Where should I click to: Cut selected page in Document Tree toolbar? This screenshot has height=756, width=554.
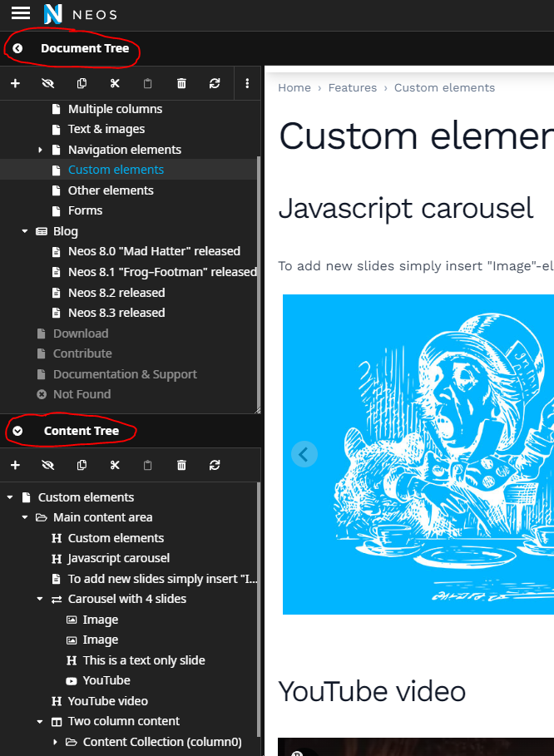[x=115, y=83]
